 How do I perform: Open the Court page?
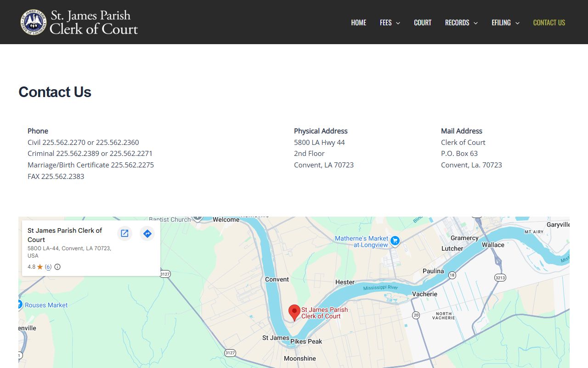(423, 23)
